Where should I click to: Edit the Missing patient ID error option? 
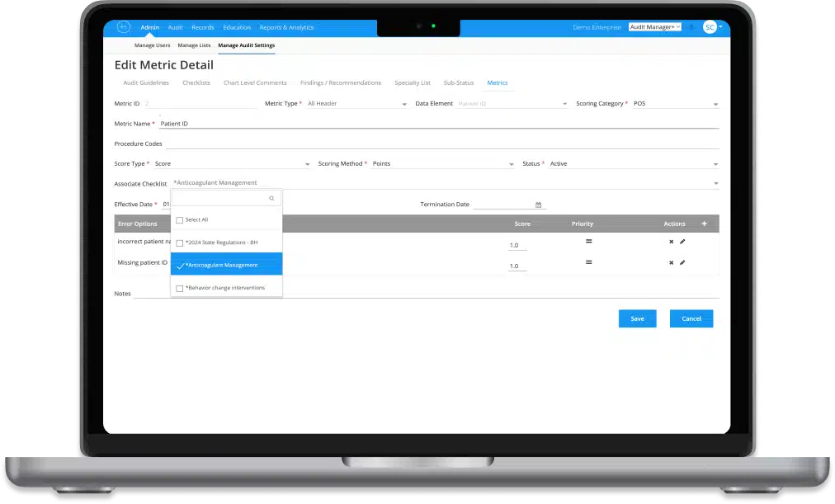(x=682, y=262)
